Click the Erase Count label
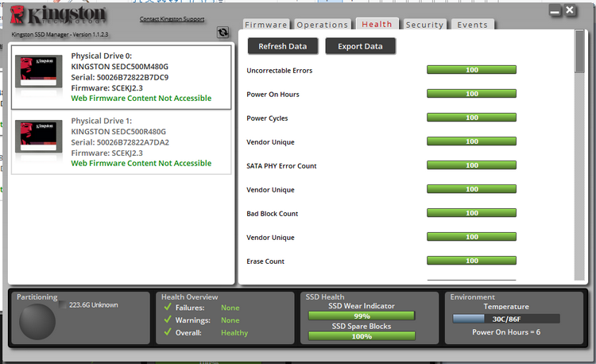The image size is (596, 364). [x=265, y=261]
